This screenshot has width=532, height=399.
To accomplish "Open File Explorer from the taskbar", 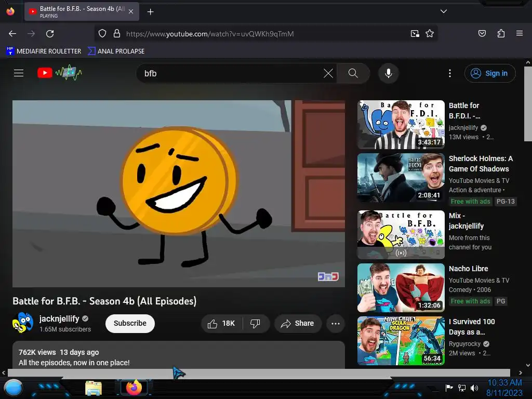I will [x=94, y=388].
